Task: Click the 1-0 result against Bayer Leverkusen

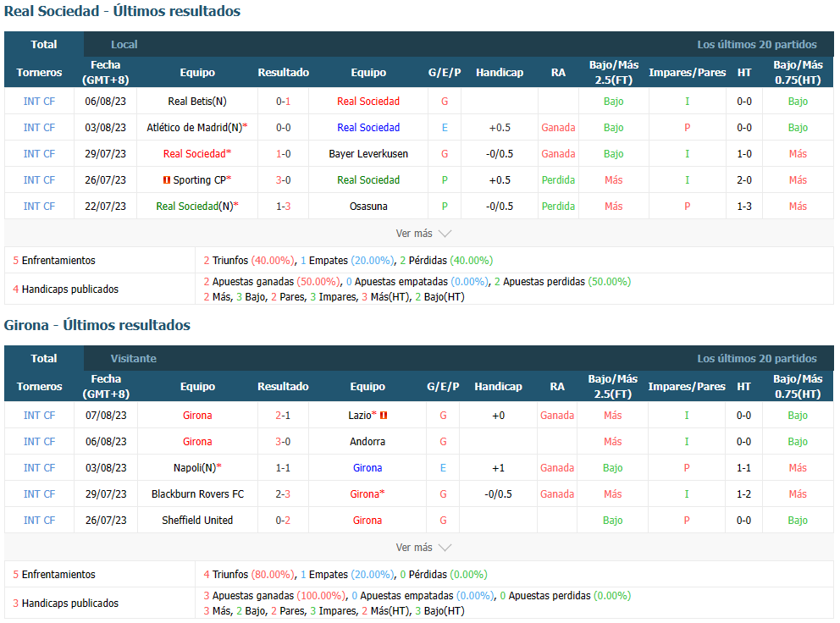Action: tap(284, 154)
